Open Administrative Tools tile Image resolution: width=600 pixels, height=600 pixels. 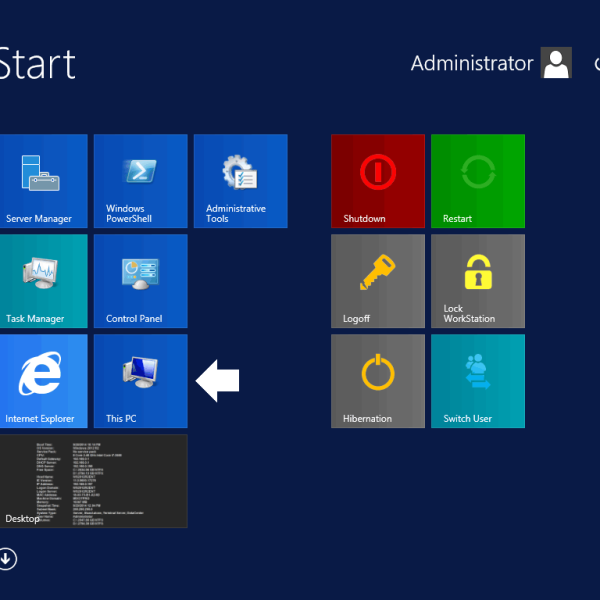coord(241,181)
